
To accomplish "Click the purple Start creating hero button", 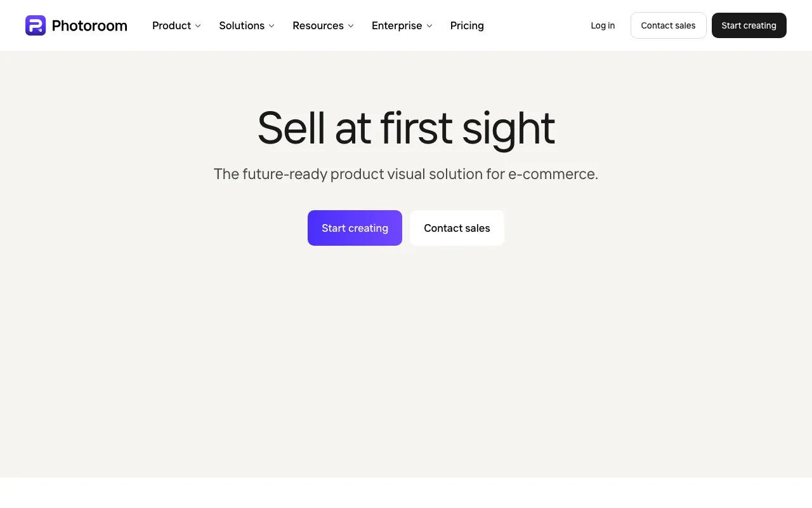I will [355, 228].
